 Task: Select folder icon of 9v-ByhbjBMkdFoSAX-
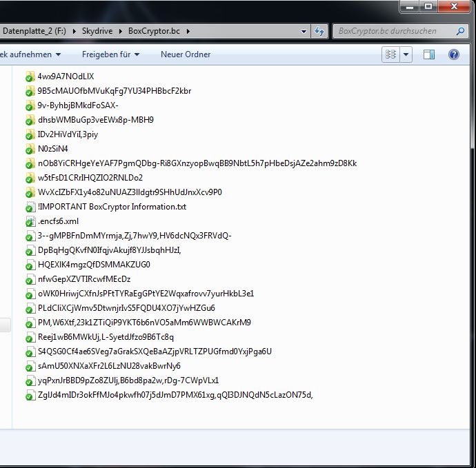click(30, 106)
